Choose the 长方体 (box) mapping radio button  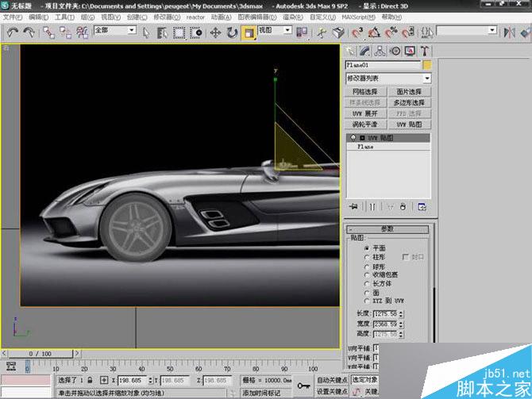[366, 283]
